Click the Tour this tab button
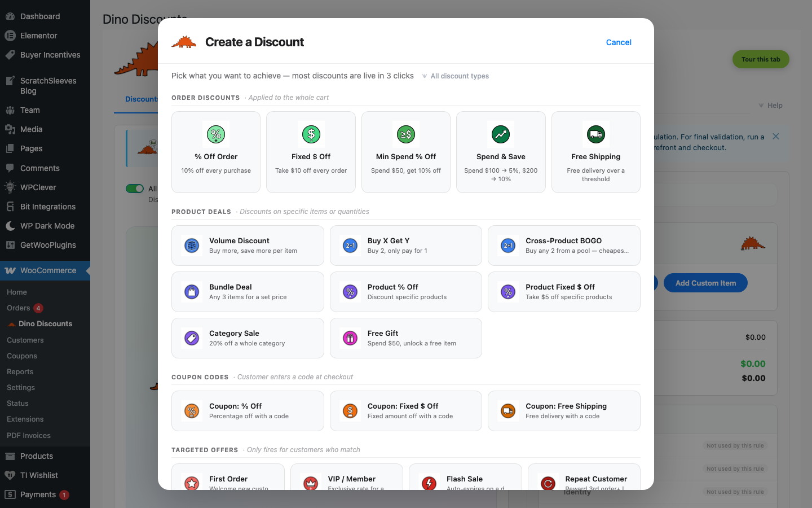Image resolution: width=812 pixels, height=508 pixels. (761, 59)
